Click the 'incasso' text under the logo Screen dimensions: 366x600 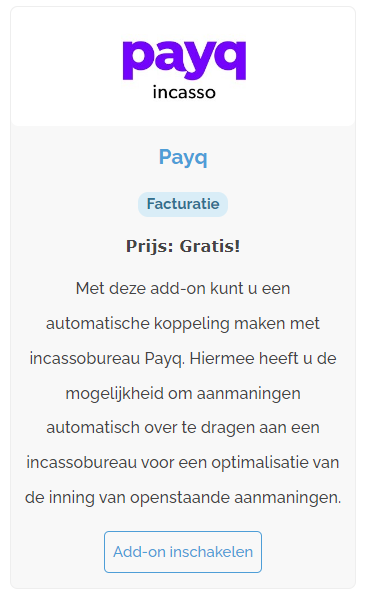pos(184,92)
